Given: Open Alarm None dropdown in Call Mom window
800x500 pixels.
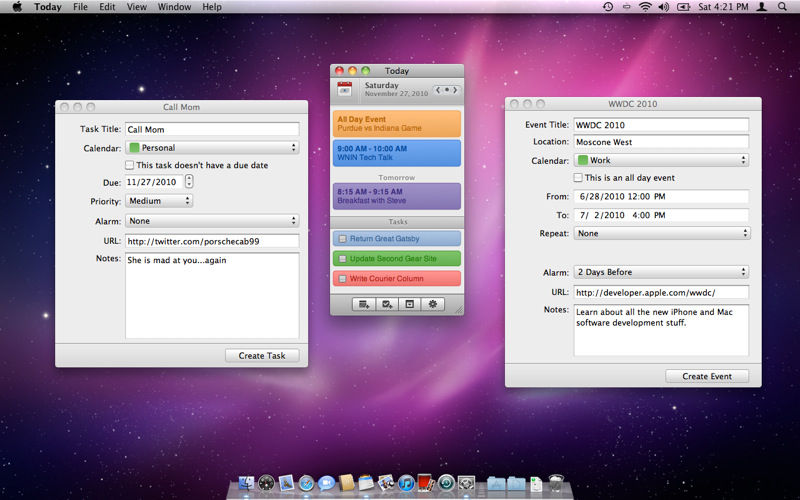Looking at the screenshot, I should pos(212,221).
